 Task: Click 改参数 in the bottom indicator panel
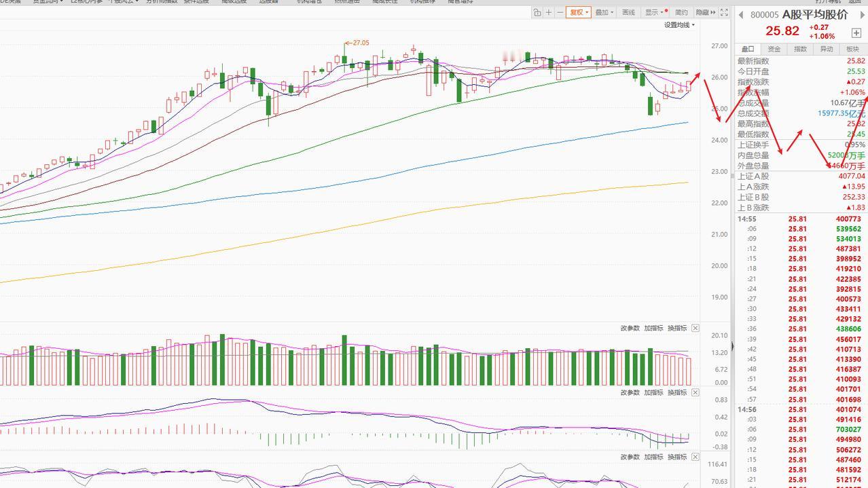(x=630, y=457)
